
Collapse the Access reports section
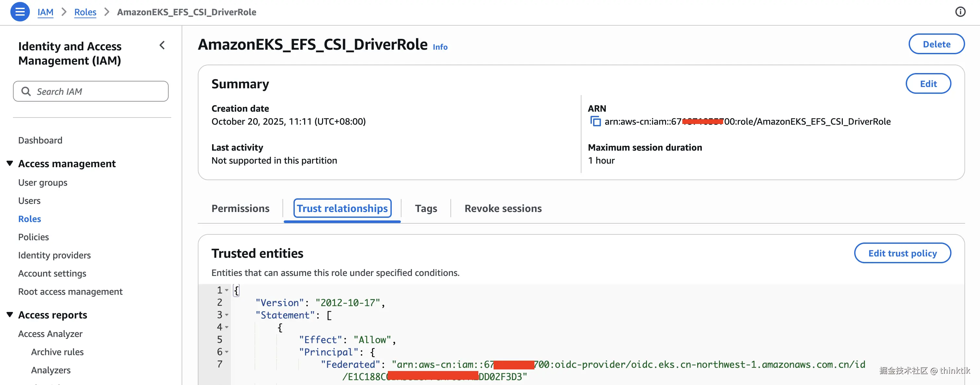pyautogui.click(x=10, y=315)
